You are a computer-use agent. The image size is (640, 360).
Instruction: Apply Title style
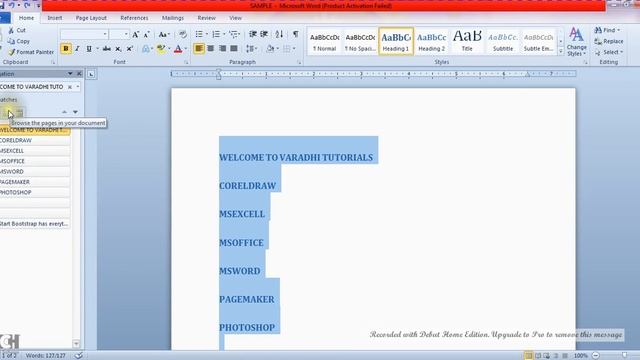point(467,41)
